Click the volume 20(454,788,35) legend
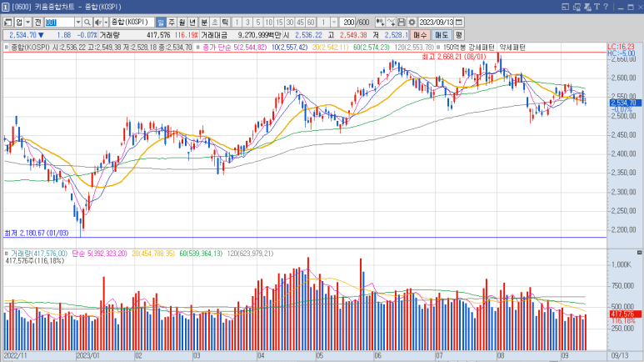Image resolution: width=644 pixels, height=362 pixels. click(153, 254)
